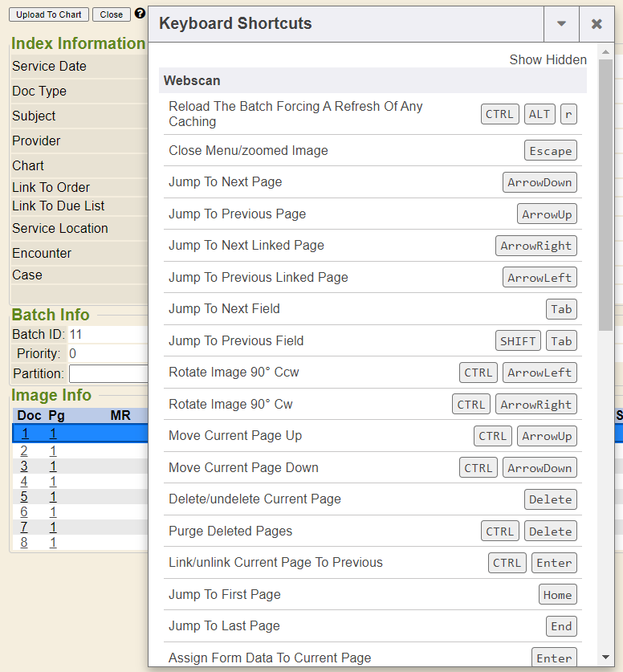This screenshot has height=672, width=623.
Task: Click the Partition input field
Action: coord(108,373)
